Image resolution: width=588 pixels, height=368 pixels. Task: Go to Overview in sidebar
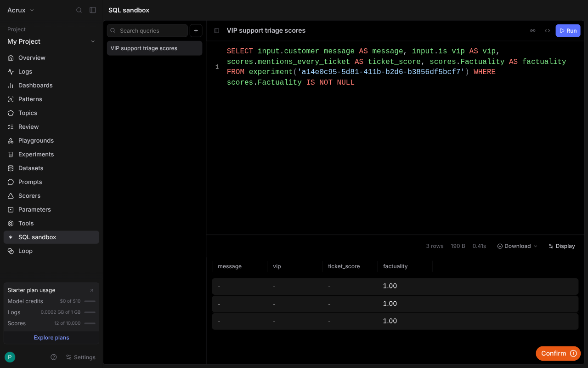coord(51,57)
